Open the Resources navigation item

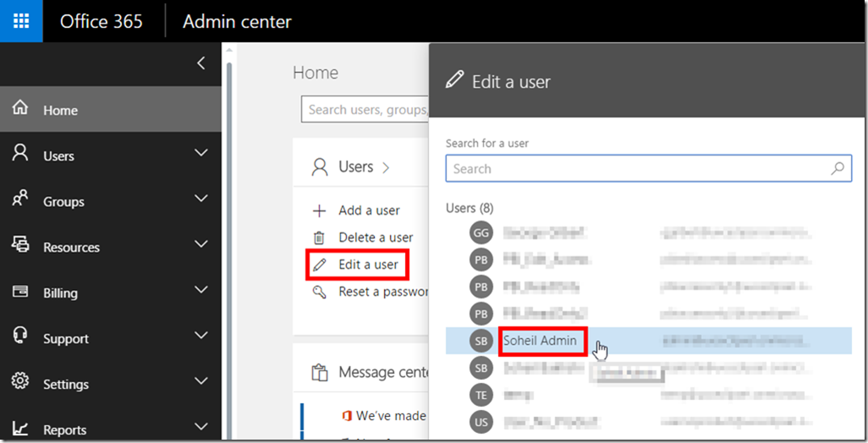click(111, 247)
